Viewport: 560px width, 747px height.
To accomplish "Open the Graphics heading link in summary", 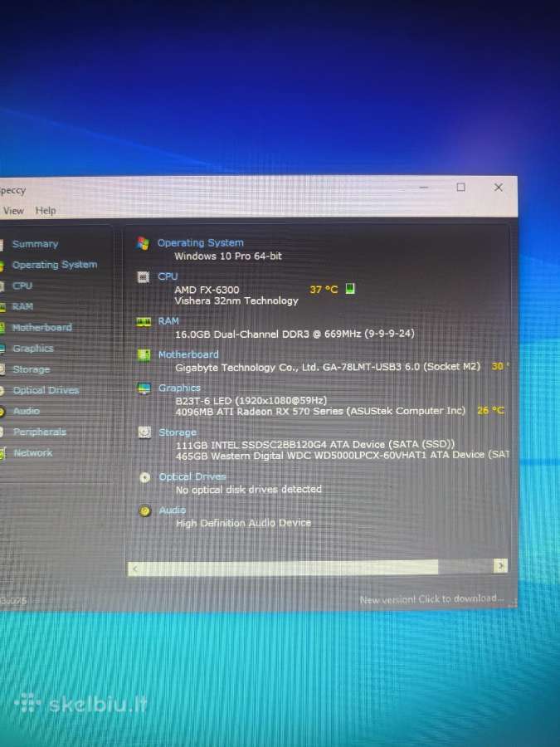I will coord(179,388).
